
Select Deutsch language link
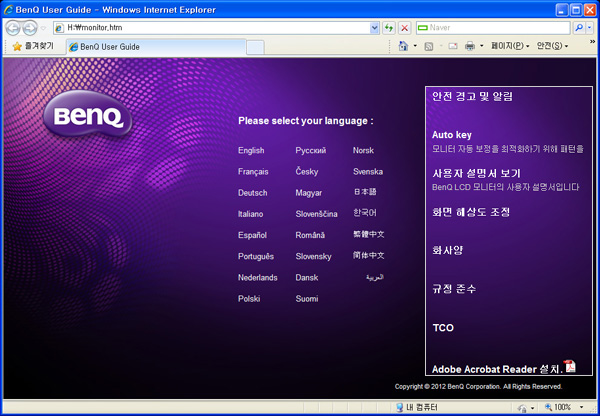point(253,193)
